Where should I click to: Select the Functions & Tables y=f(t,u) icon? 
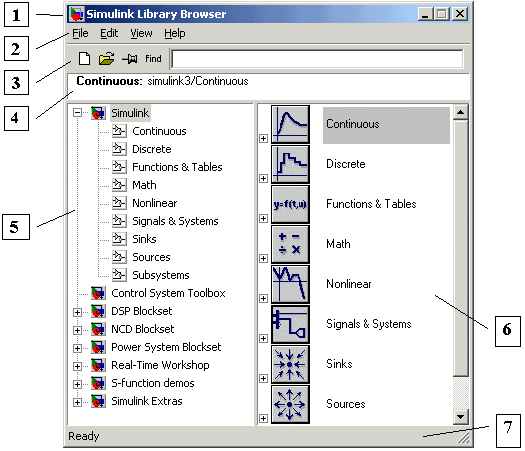[290, 204]
